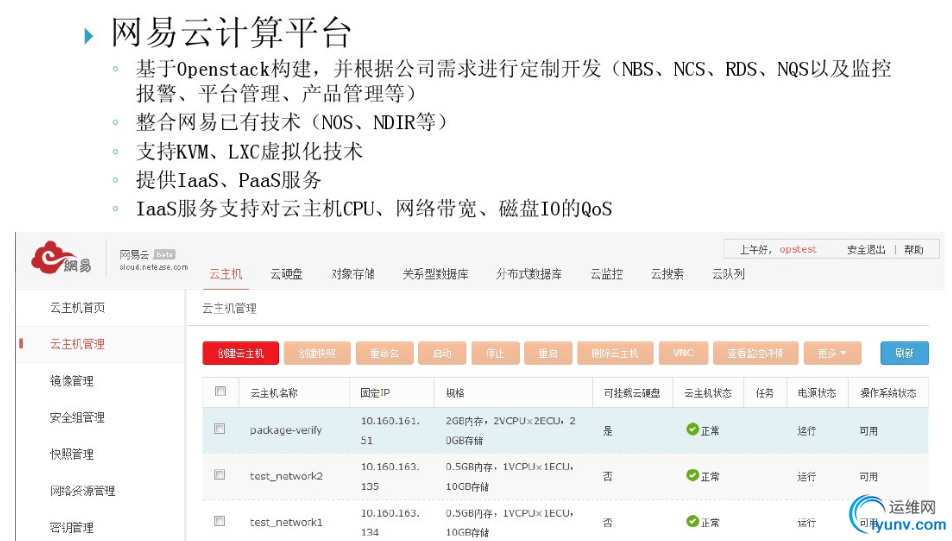
Task: Click the 安全退出 link
Action: [866, 250]
